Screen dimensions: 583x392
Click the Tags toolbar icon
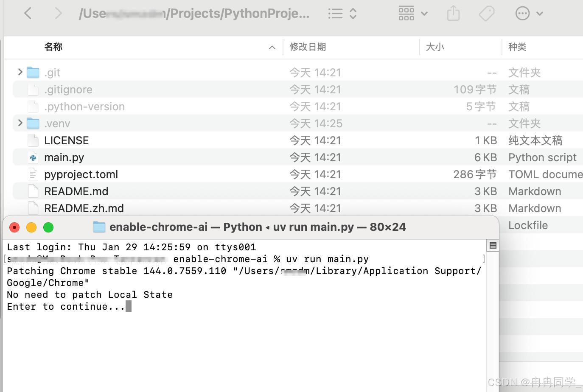487,14
